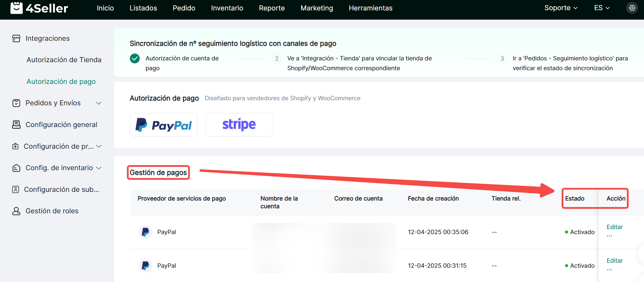Image resolution: width=644 pixels, height=282 pixels.
Task: Go to the Marketing menu
Action: 317,8
